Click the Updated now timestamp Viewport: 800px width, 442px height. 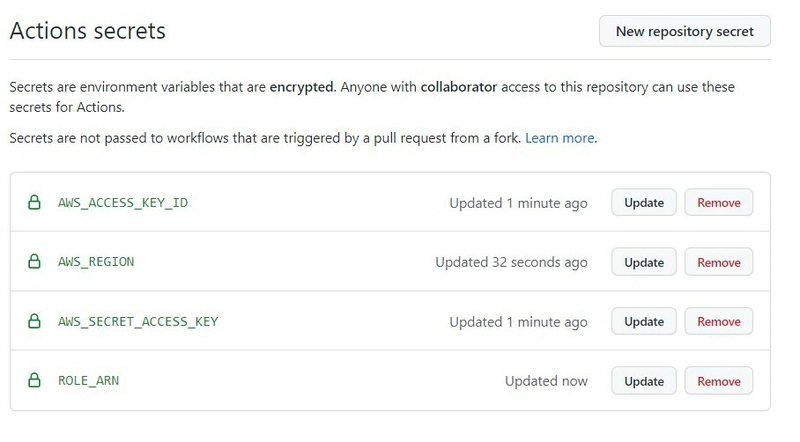point(546,381)
